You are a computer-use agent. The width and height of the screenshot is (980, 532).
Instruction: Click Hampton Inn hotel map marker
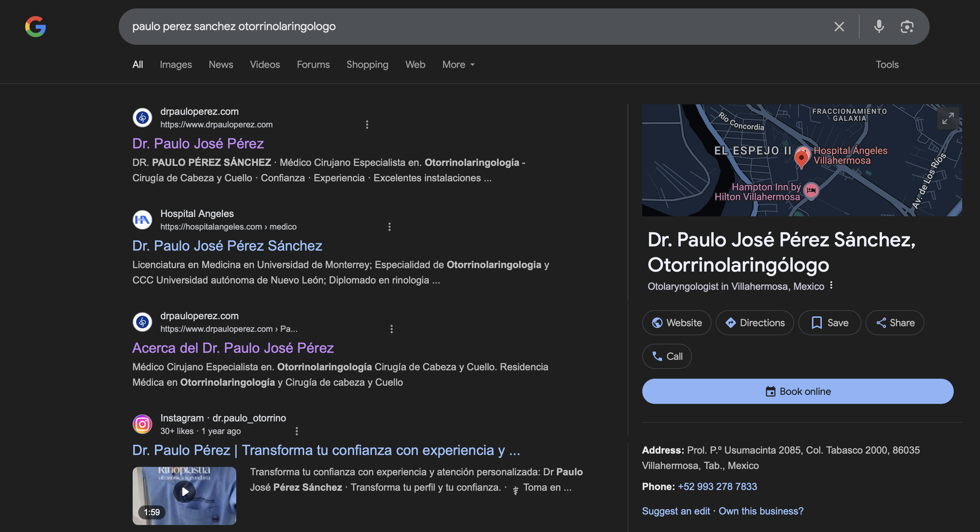point(811,190)
